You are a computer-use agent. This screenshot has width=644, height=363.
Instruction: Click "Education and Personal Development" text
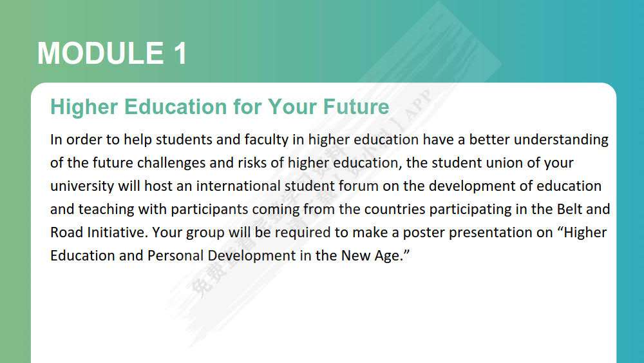[x=173, y=256]
